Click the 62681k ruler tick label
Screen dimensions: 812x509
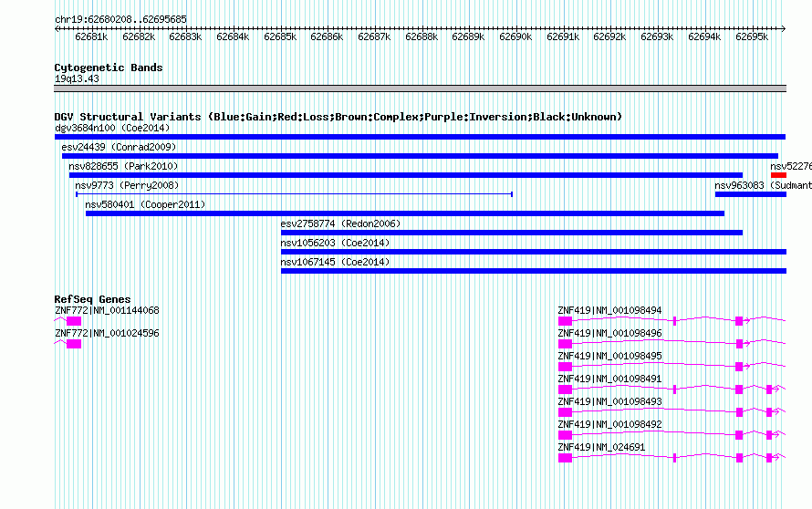[x=91, y=36]
